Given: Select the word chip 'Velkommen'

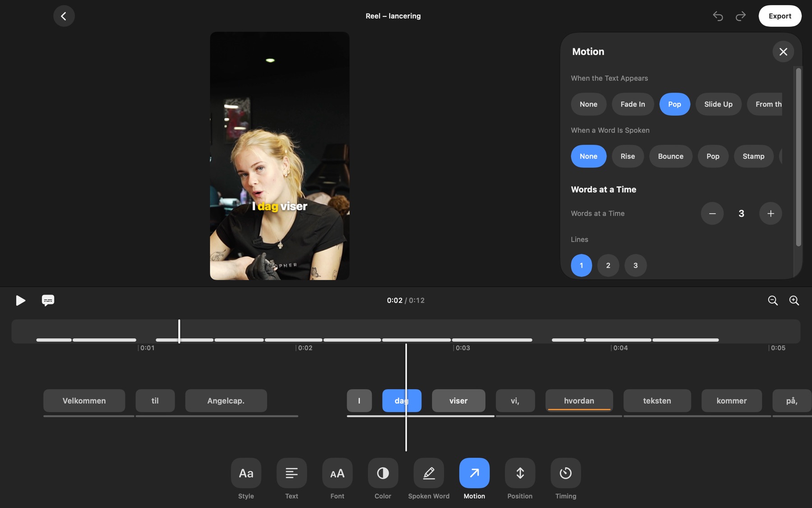Looking at the screenshot, I should (x=84, y=401).
